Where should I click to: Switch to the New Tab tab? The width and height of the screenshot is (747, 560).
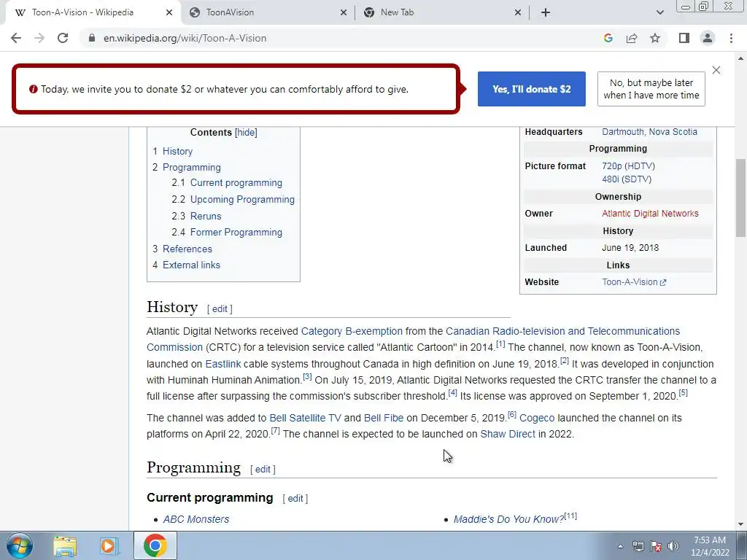click(442, 12)
